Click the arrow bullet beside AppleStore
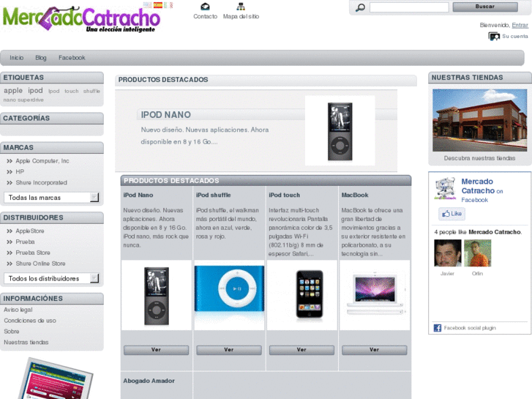 [10, 231]
